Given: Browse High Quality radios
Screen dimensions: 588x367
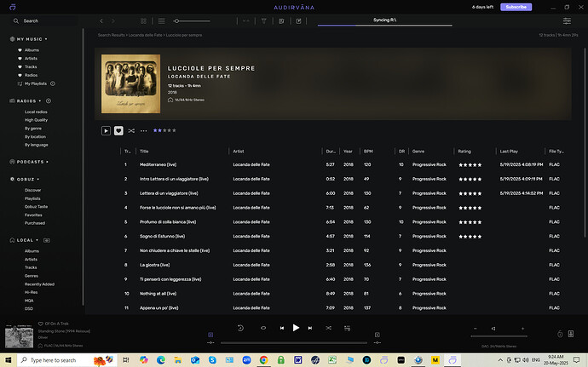Looking at the screenshot, I should pyautogui.click(x=36, y=120).
